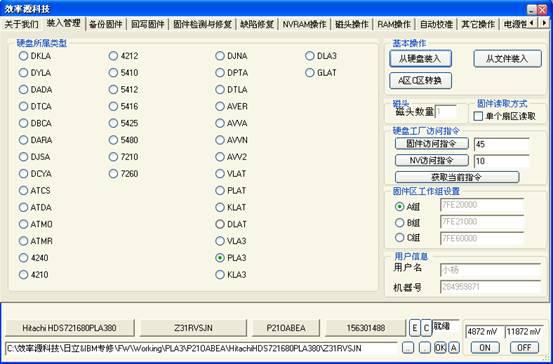Go to the NVRAM操作 tab
Viewport: 553px width, 364px height.
click(304, 24)
